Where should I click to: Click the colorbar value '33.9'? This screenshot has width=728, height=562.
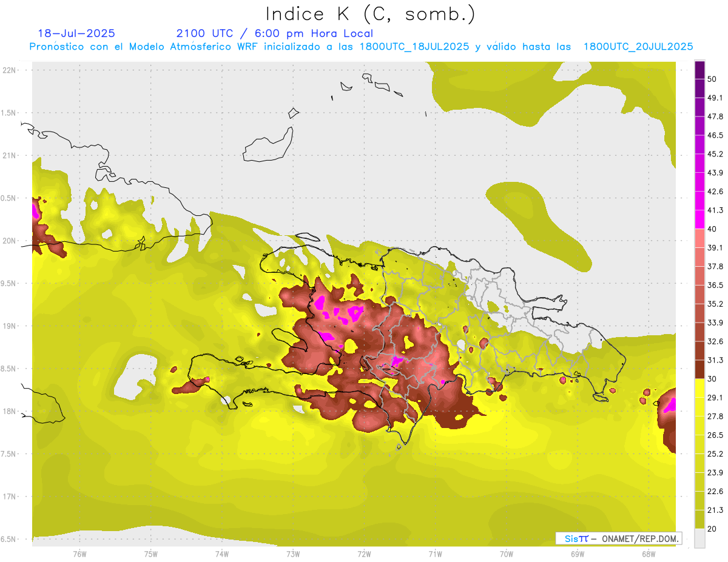click(x=715, y=323)
